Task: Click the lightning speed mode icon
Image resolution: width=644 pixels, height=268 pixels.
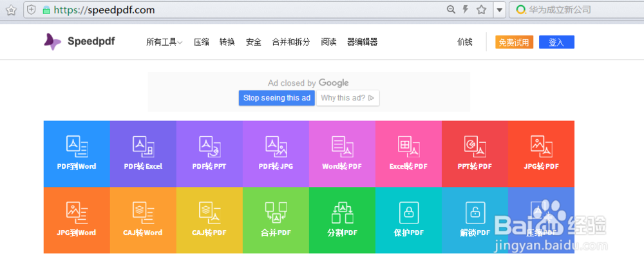Action: pos(466,10)
